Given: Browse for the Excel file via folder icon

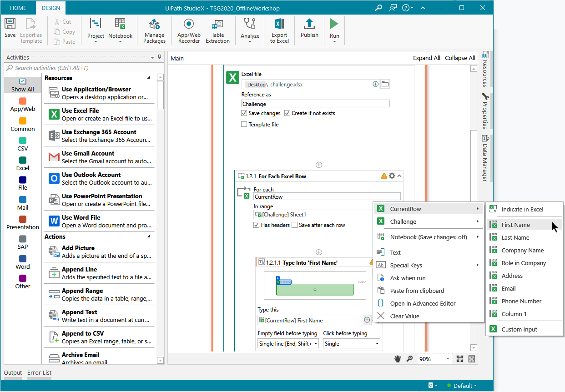Looking at the screenshot, I should click(385, 84).
